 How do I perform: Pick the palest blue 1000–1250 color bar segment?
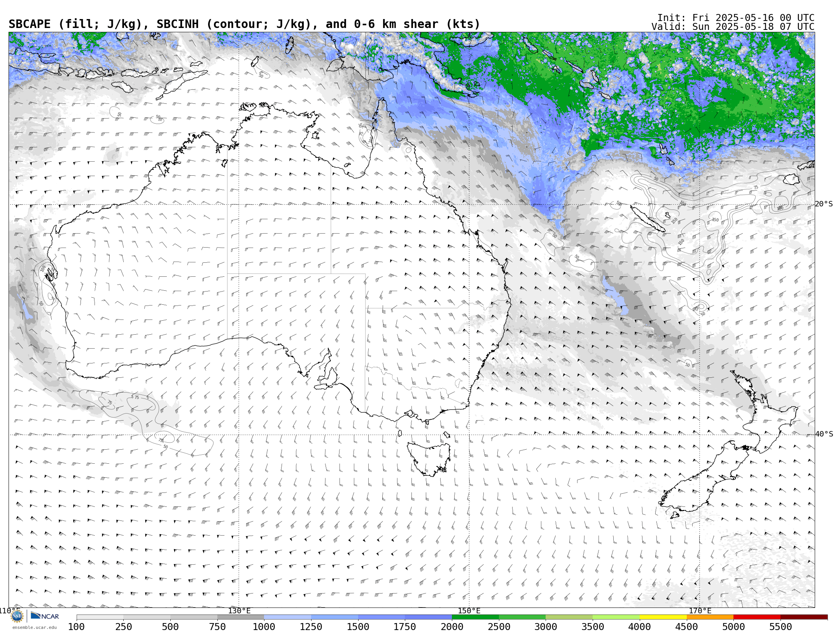coord(287,617)
